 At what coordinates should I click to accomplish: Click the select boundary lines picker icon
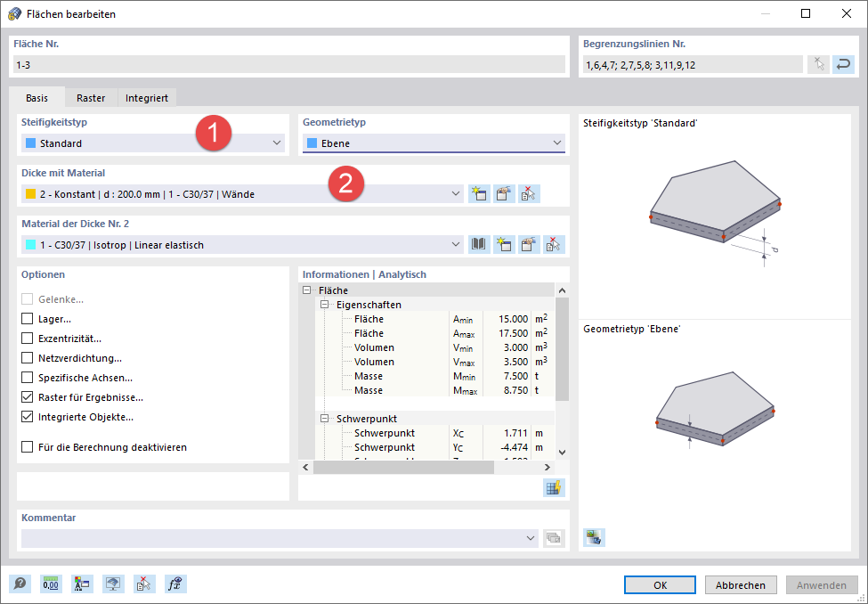click(x=818, y=65)
